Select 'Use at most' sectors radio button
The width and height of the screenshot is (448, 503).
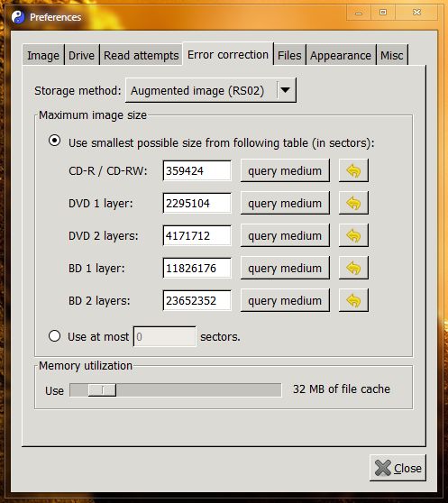click(x=54, y=336)
